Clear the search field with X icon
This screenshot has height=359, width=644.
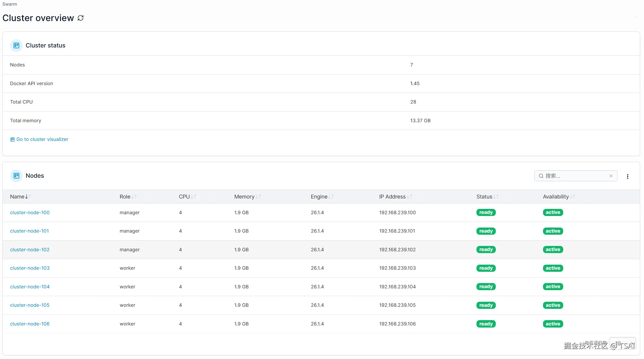611,176
